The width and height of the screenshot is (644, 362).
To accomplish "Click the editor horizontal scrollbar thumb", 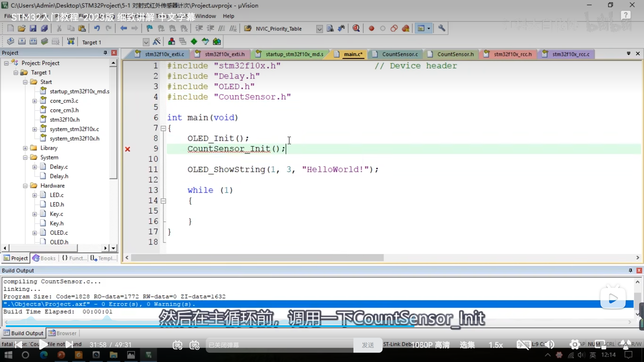I will click(x=257, y=257).
